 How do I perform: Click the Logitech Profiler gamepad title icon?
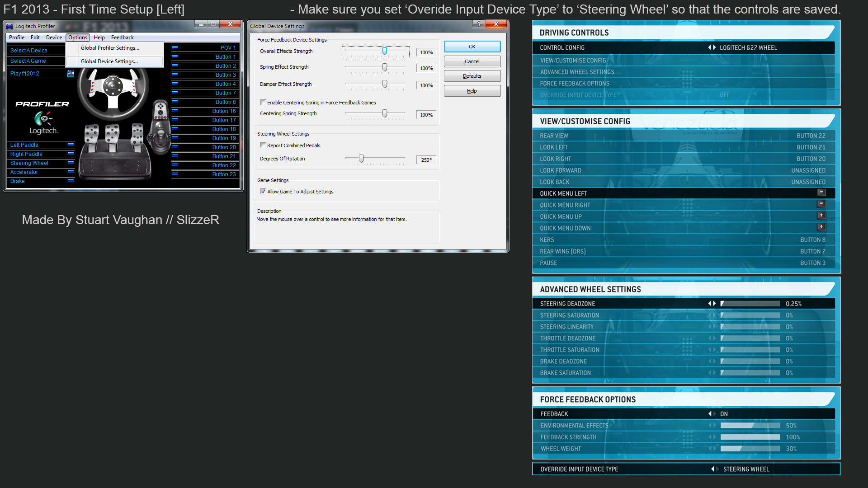pyautogui.click(x=9, y=26)
